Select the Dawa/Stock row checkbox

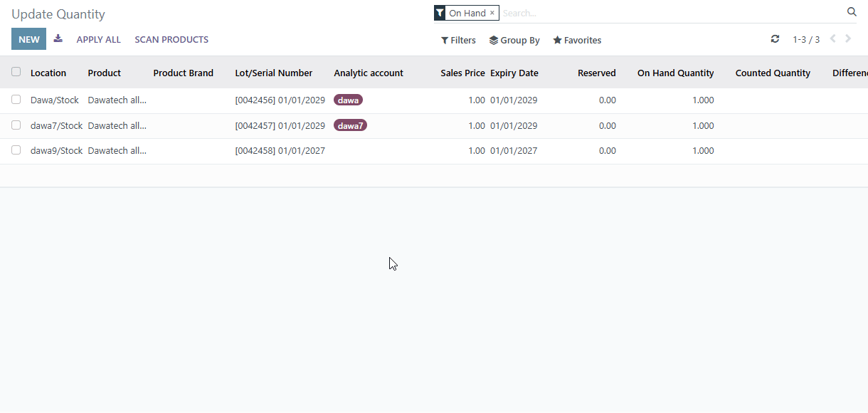tap(16, 100)
